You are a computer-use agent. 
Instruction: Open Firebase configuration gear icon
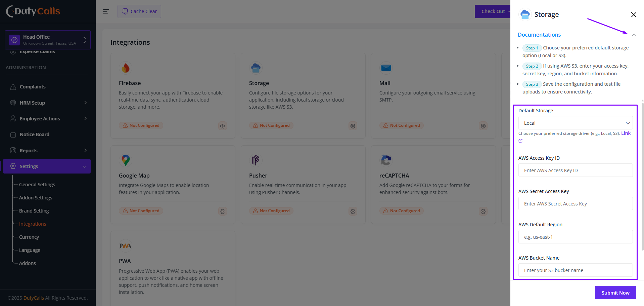point(223,126)
